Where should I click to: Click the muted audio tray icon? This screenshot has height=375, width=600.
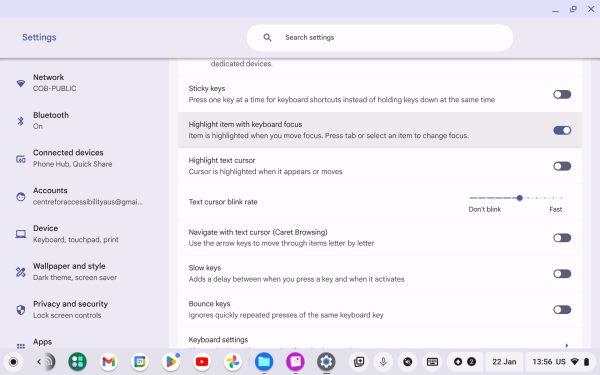tap(408, 362)
